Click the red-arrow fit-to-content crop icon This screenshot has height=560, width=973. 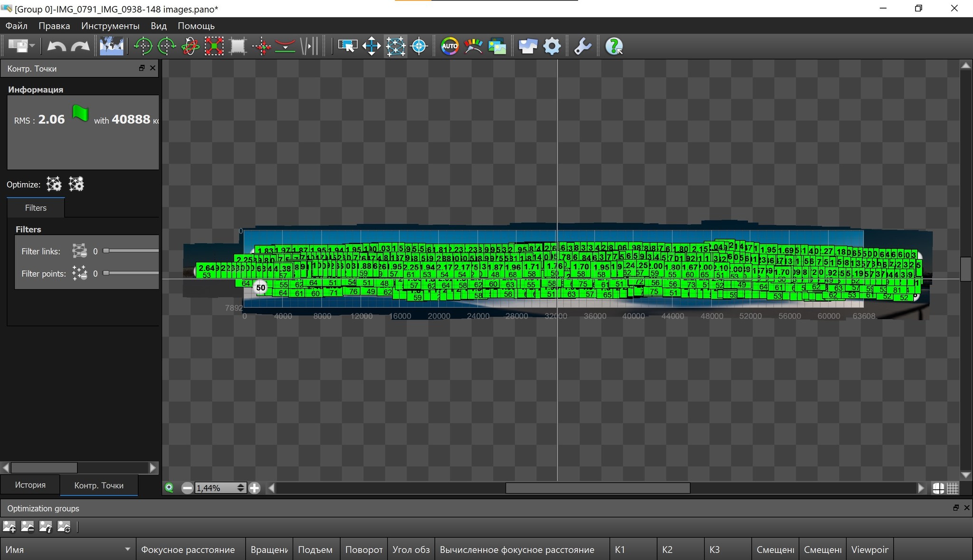pyautogui.click(x=214, y=46)
